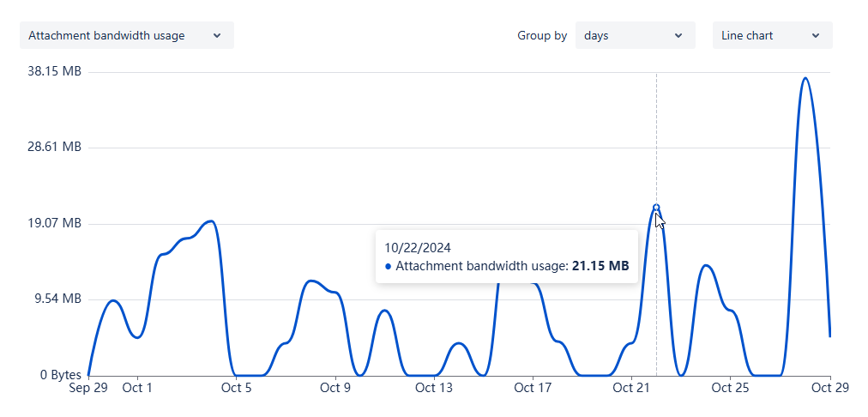This screenshot has height=417, width=868.
Task: Click the chevron on Attachment bandwidth usage selector
Action: click(x=217, y=36)
